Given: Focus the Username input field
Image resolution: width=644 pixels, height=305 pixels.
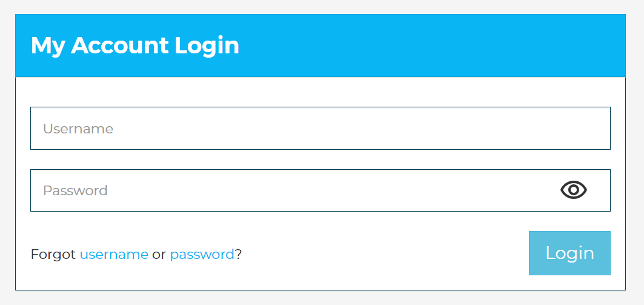Looking at the screenshot, I should (x=320, y=129).
